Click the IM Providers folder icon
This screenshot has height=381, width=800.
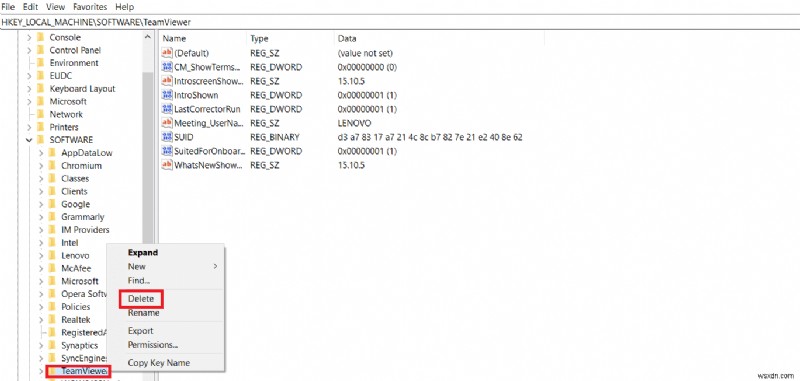(52, 230)
